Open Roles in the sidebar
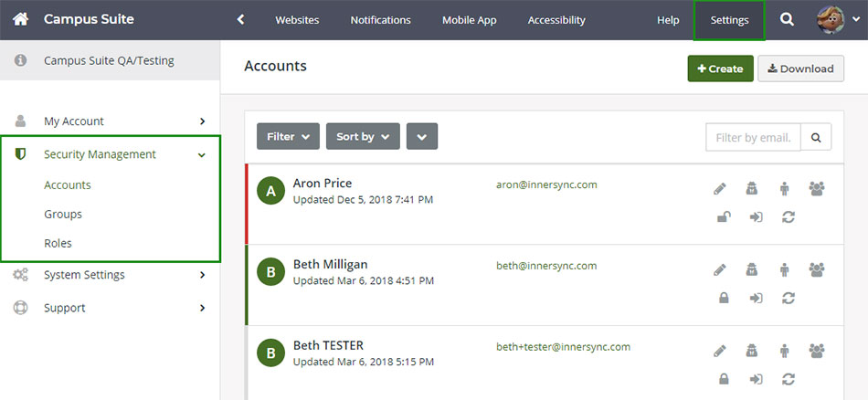 (x=58, y=243)
